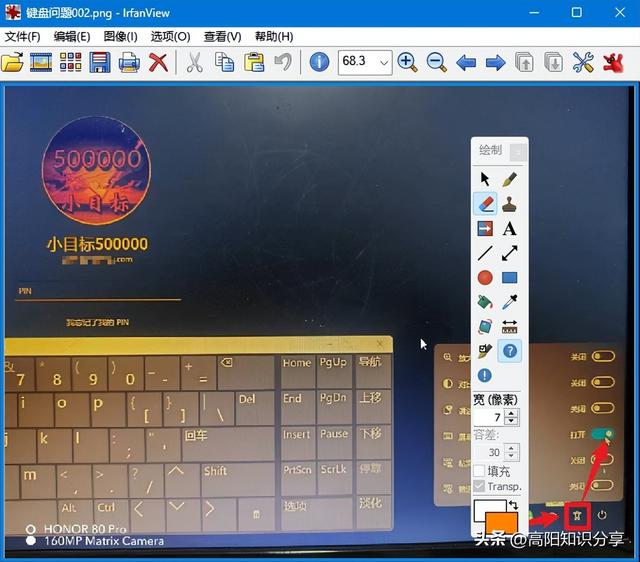640x562 pixels.
Task: Undo the last action with curved arrow
Action: pyautogui.click(x=283, y=62)
